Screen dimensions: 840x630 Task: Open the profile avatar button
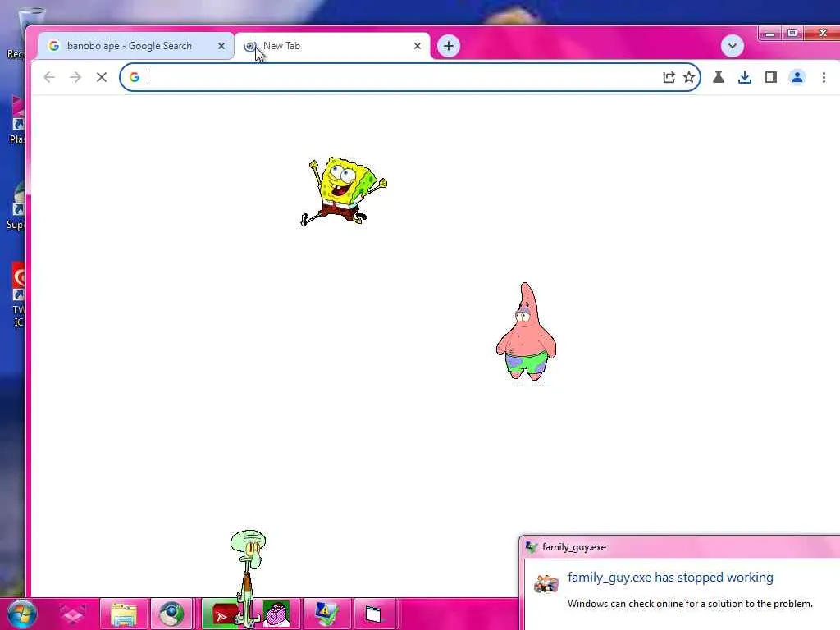click(797, 77)
